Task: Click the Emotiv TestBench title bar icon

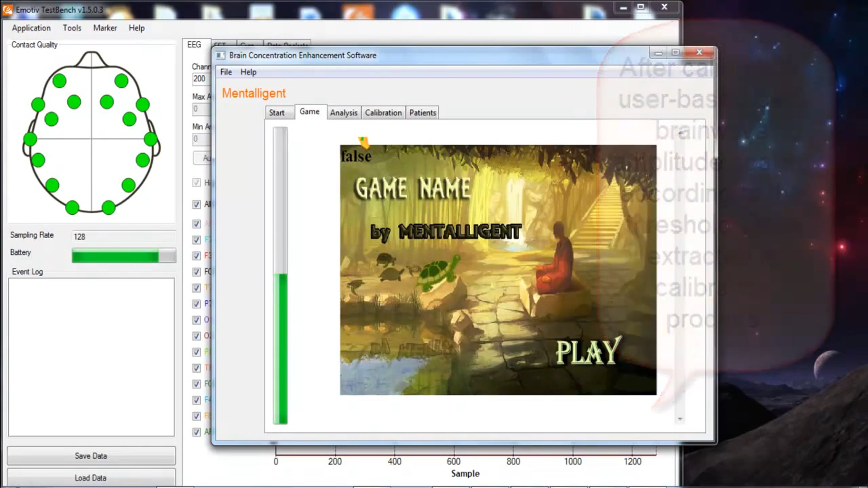Action: (7, 9)
